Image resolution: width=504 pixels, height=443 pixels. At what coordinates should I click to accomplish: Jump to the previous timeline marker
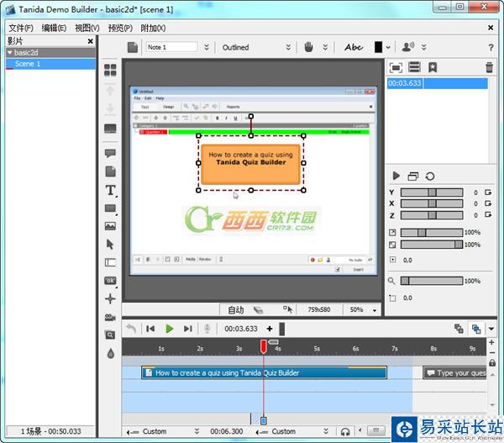[150, 329]
